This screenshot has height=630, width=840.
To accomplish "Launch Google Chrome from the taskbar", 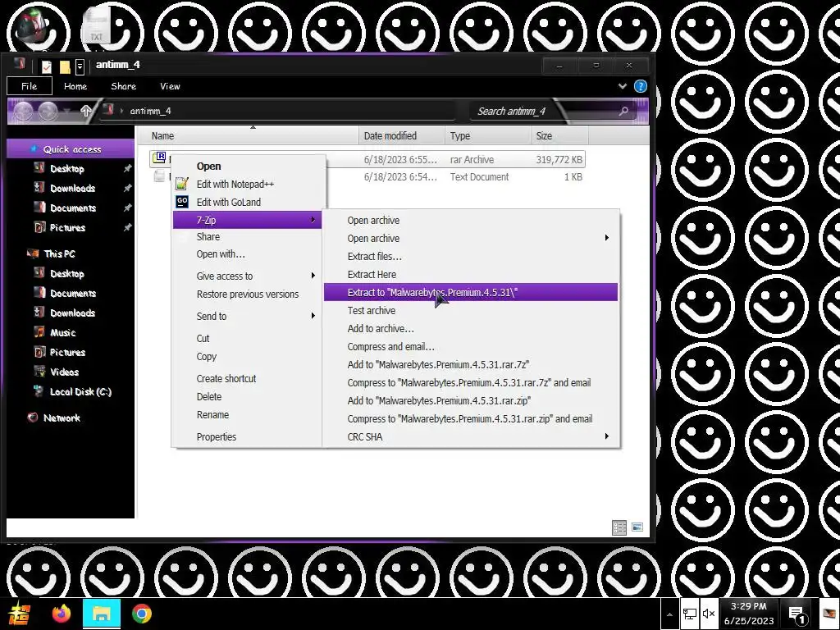I will [142, 614].
